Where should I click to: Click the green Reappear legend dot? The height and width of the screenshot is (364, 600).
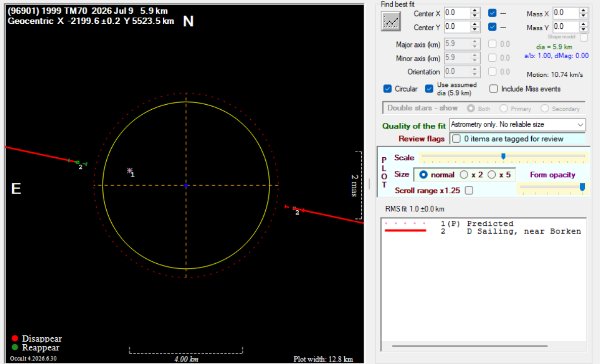point(15,347)
